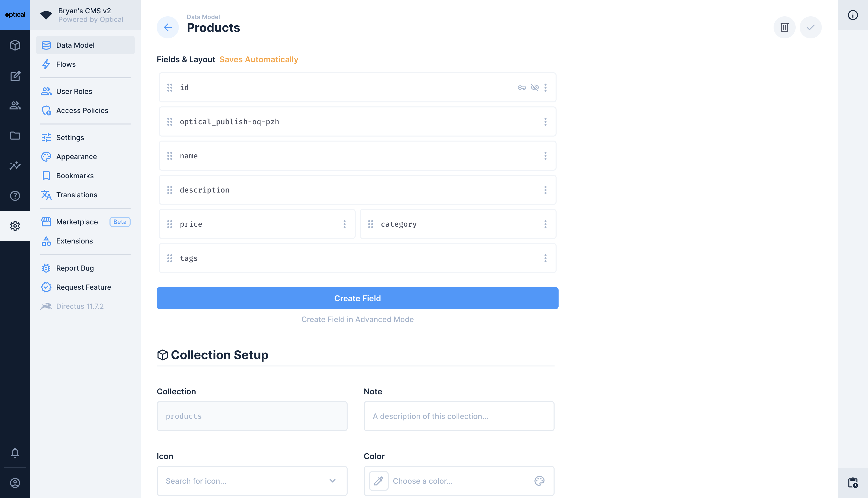
Task: Open the User Directory icon in module bar
Action: (x=15, y=106)
